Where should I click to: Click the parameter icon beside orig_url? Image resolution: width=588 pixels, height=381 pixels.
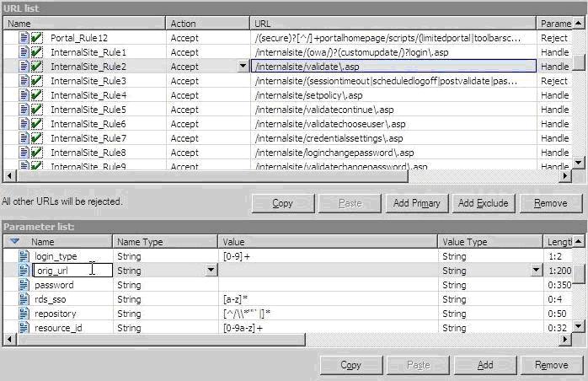click(24, 271)
